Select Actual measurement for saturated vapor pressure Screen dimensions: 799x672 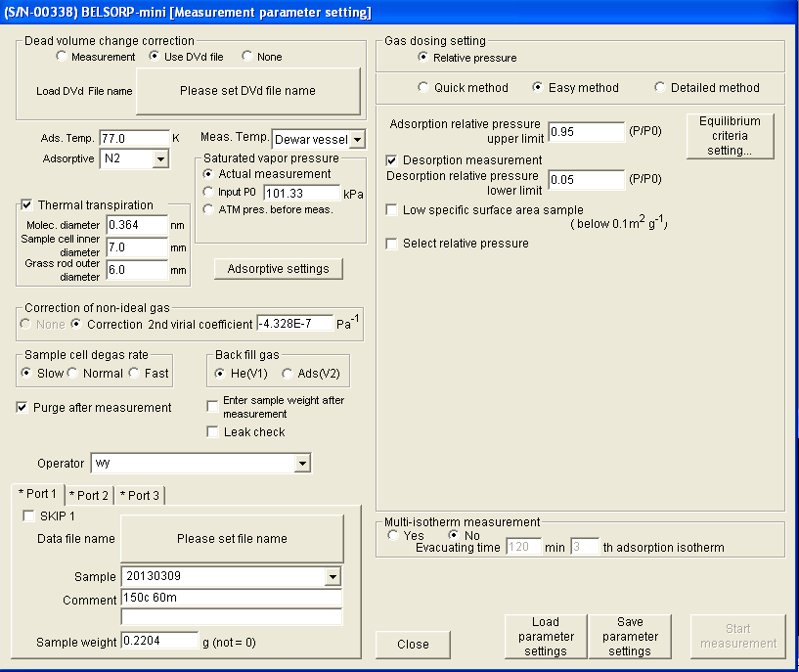(208, 174)
